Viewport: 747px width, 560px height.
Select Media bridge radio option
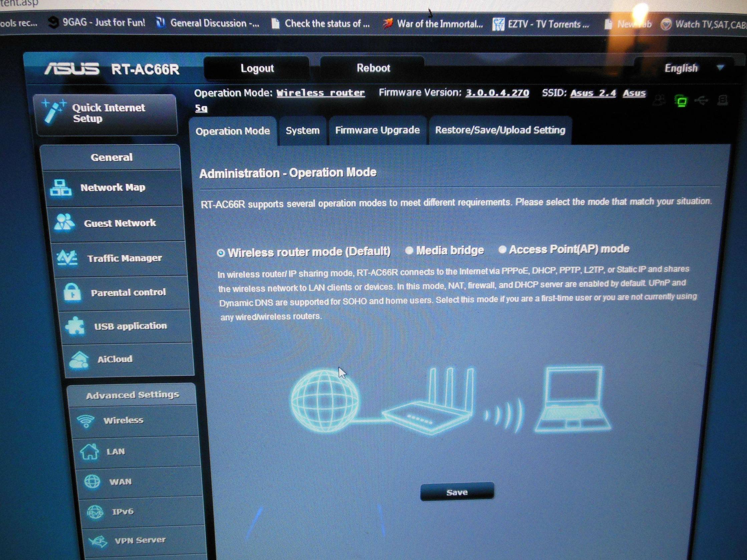coord(409,250)
